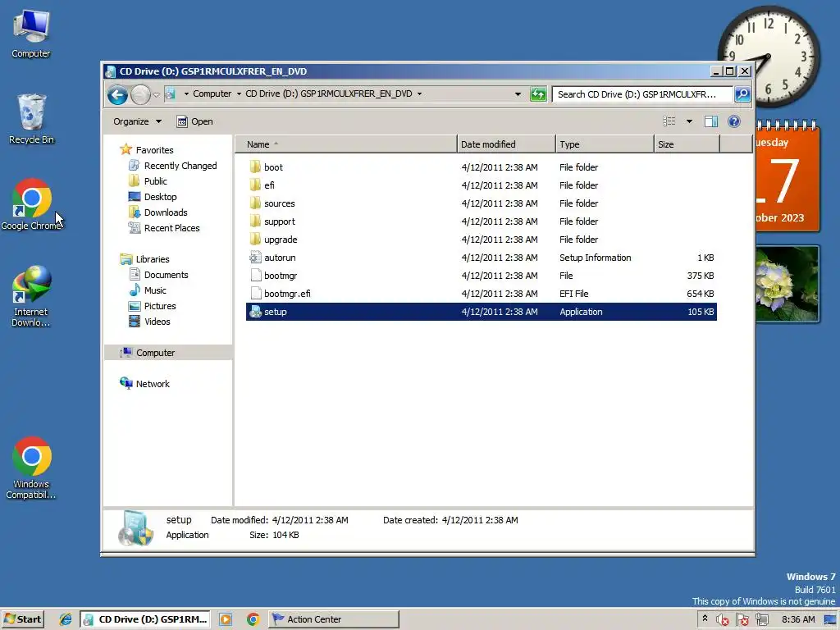This screenshot has width=840, height=630.
Task: Click the Forward navigation arrow
Action: click(140, 95)
